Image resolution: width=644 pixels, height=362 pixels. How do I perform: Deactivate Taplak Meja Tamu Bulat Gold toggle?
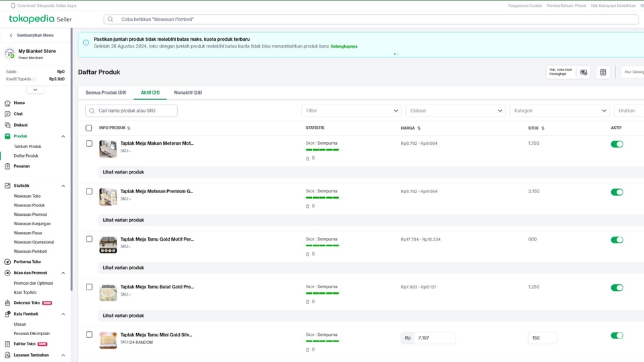[x=617, y=288]
